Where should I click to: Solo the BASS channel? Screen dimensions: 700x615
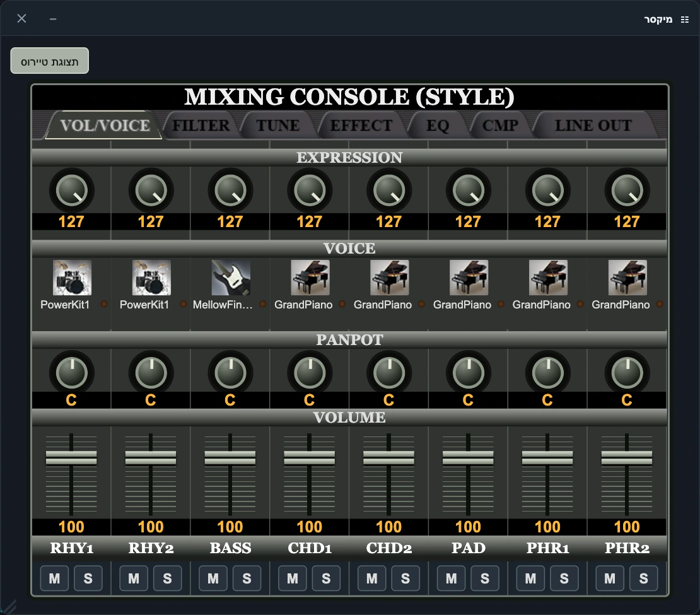(x=247, y=578)
